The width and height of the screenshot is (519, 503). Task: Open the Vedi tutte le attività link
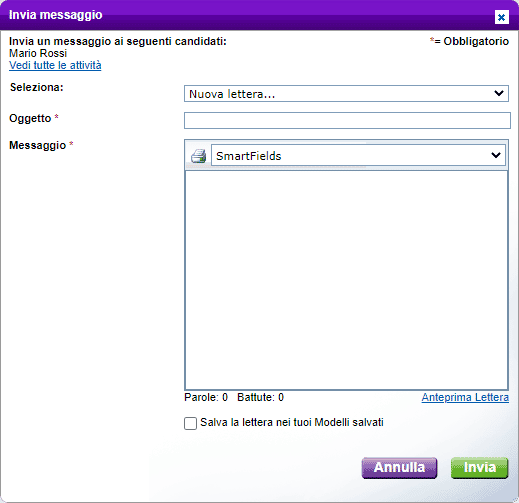tap(55, 65)
